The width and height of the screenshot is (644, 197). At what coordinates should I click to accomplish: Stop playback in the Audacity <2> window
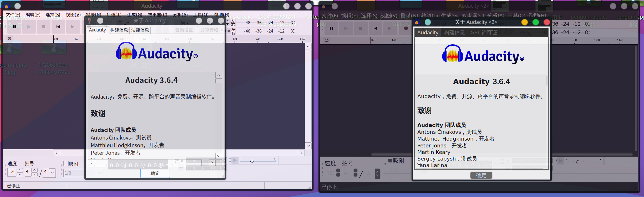click(x=361, y=28)
